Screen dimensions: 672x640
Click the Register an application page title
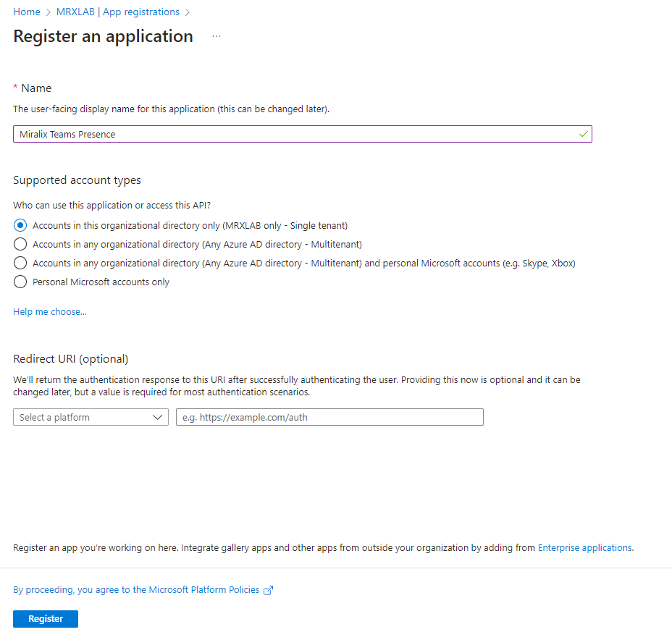tap(104, 36)
